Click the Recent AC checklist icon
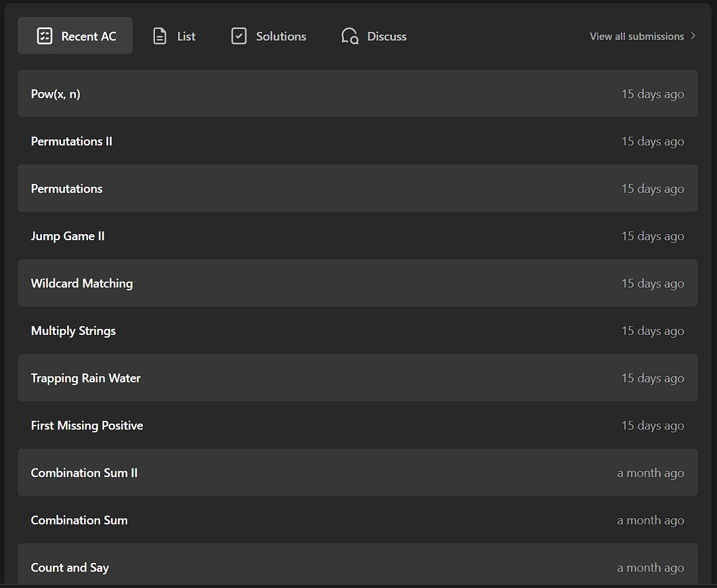The image size is (717, 588). [x=45, y=36]
